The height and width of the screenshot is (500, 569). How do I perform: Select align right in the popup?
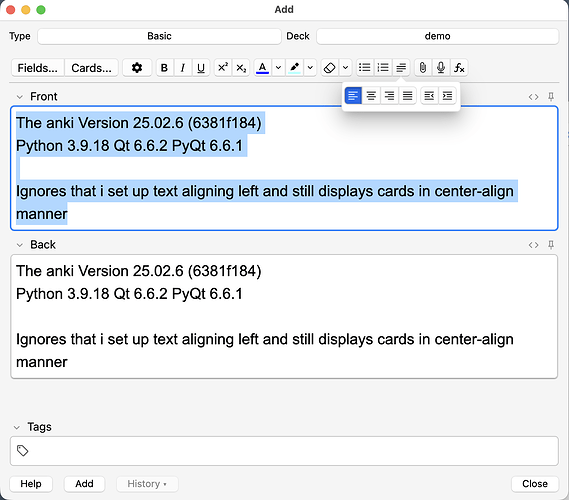click(389, 96)
